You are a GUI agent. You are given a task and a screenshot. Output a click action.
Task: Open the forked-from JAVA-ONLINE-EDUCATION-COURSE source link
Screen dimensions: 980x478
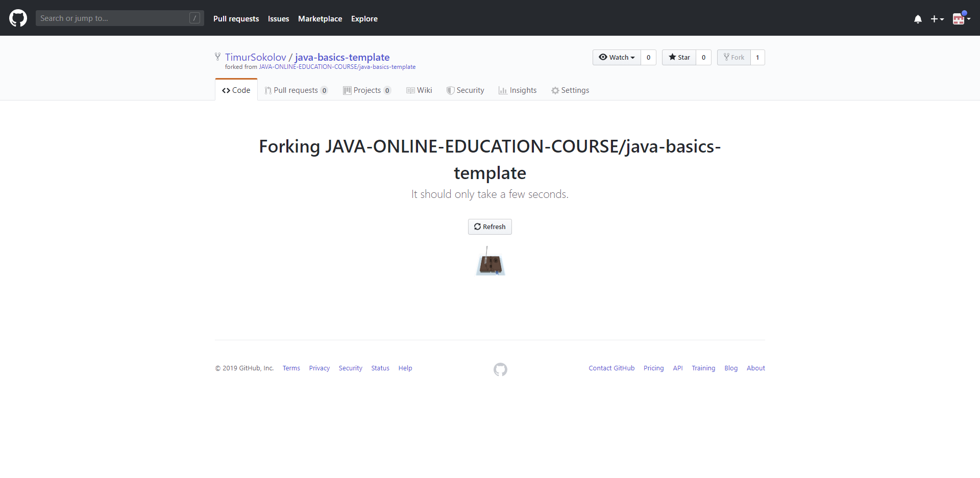(x=337, y=67)
